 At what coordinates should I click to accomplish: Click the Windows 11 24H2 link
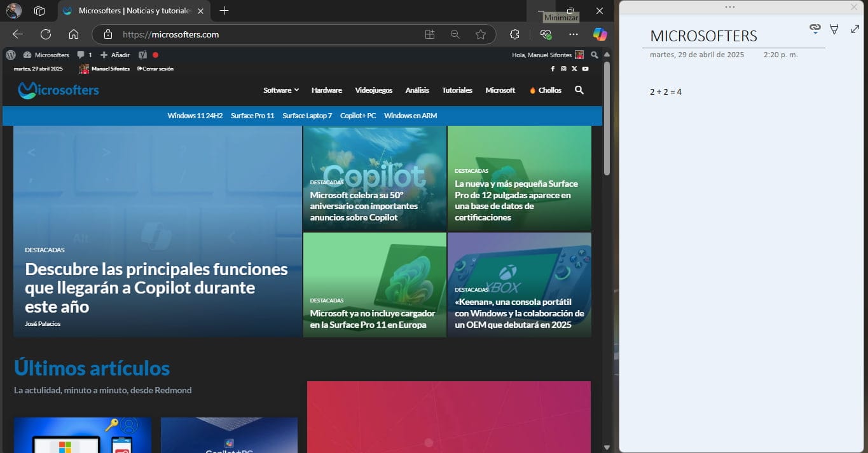[195, 116]
